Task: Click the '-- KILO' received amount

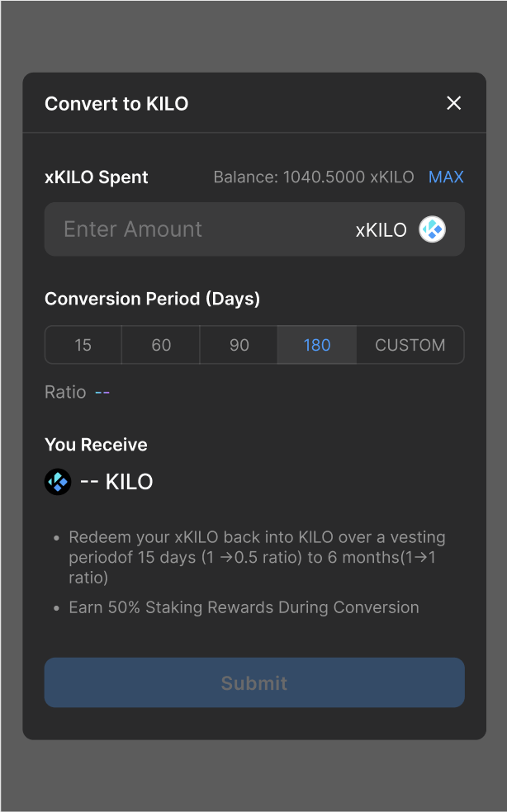Action: [116, 482]
